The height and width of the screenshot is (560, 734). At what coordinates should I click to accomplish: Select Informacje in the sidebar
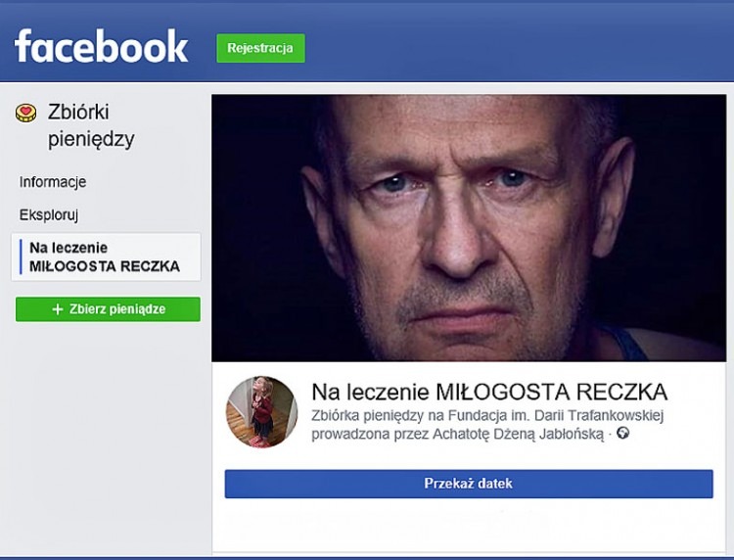(x=53, y=182)
